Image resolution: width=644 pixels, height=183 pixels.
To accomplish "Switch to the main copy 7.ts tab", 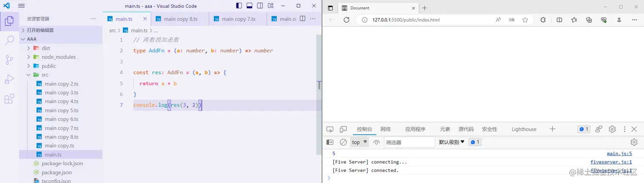I will point(238,19).
